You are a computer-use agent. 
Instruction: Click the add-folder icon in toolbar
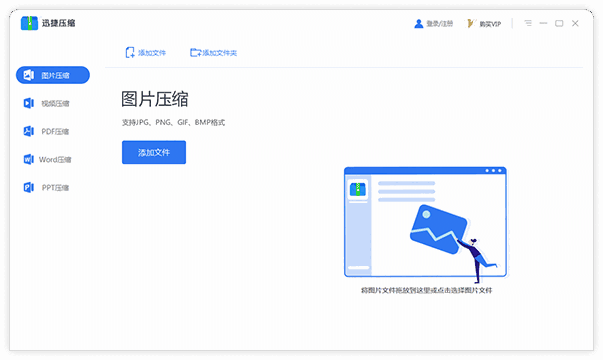195,53
